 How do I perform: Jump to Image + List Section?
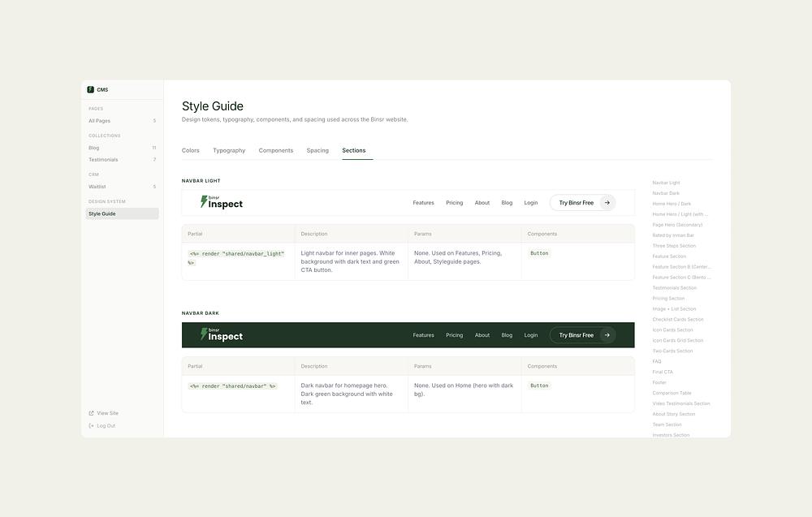pyautogui.click(x=674, y=309)
